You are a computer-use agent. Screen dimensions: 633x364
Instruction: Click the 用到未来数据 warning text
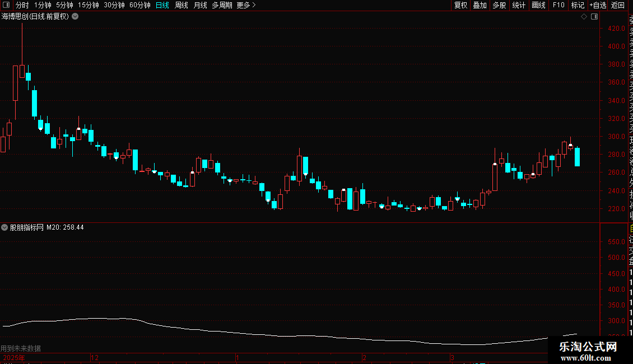click(x=21, y=348)
